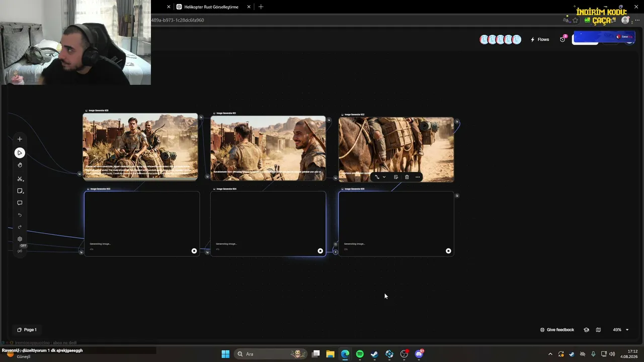The height and width of the screenshot is (362, 644).
Task: Open more options in node toolbar
Action: 418,177
